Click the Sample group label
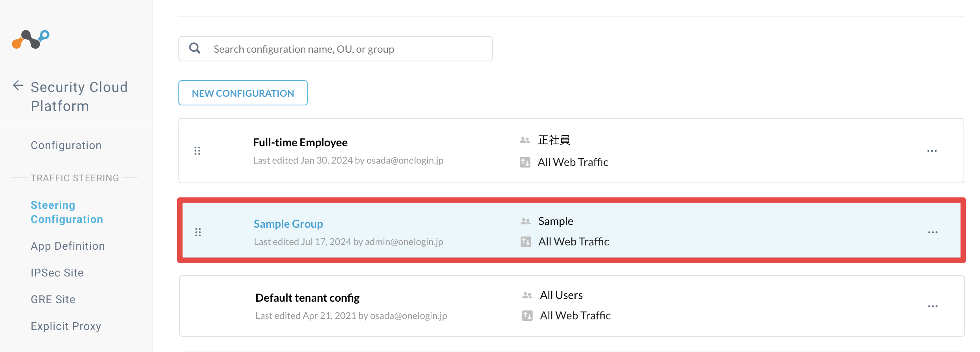 coord(556,221)
